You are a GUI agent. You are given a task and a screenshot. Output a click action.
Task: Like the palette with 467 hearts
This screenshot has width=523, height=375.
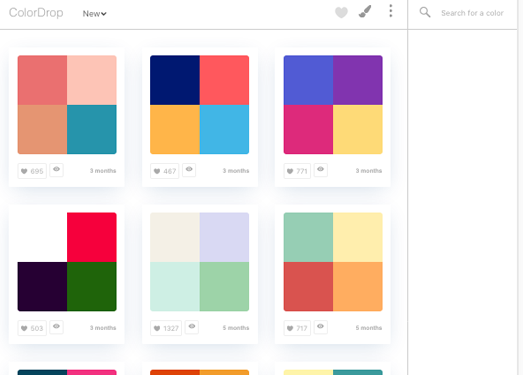[164, 171]
